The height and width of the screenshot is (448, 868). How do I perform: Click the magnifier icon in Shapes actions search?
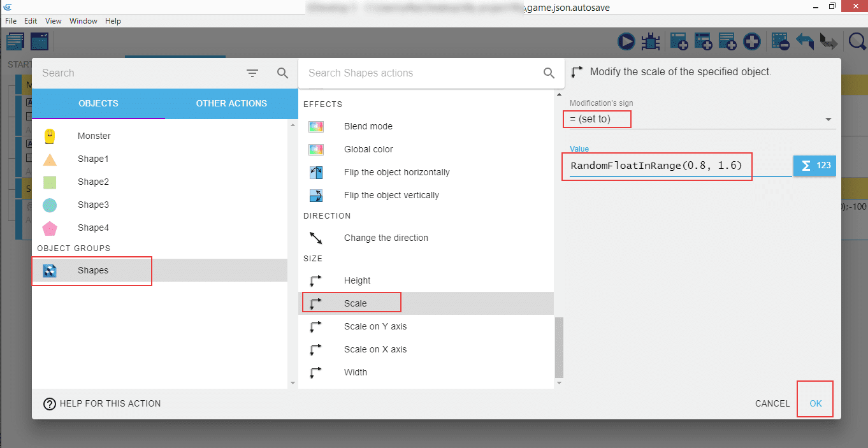pyautogui.click(x=549, y=73)
